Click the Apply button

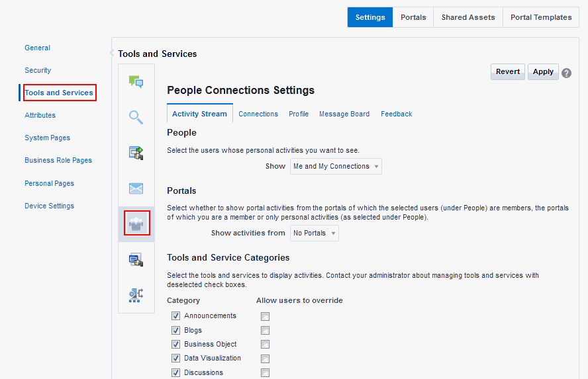(x=543, y=71)
